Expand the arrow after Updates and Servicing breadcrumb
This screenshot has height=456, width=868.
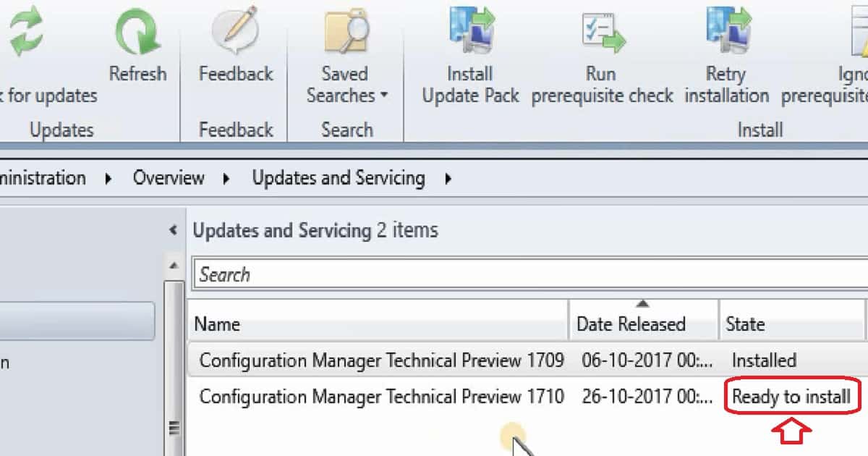tap(448, 178)
